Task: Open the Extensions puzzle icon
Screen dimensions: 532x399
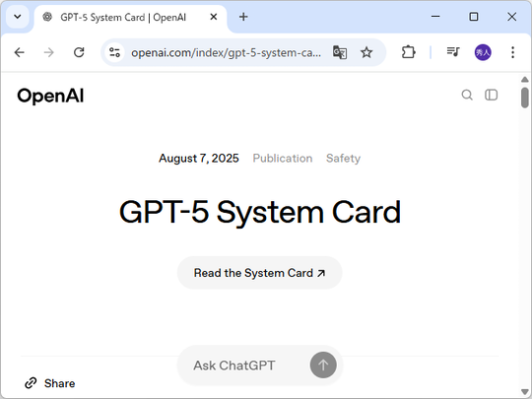Action: click(408, 52)
